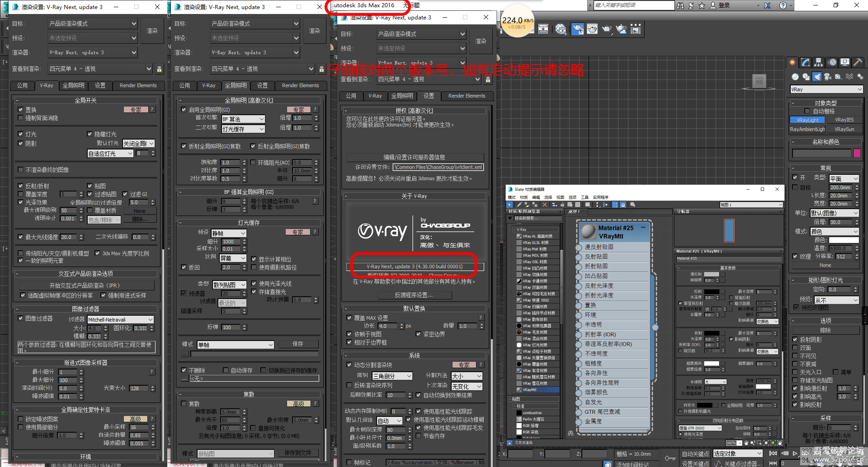Open the 实用程序 menu in Slate editor
Screen dimensions: 868x467
pos(601,197)
